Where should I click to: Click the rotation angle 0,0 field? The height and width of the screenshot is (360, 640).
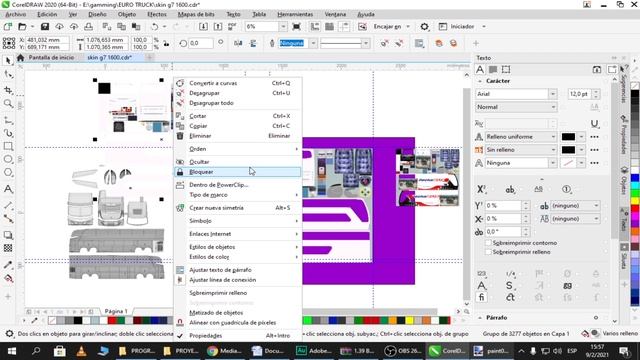click(201, 43)
